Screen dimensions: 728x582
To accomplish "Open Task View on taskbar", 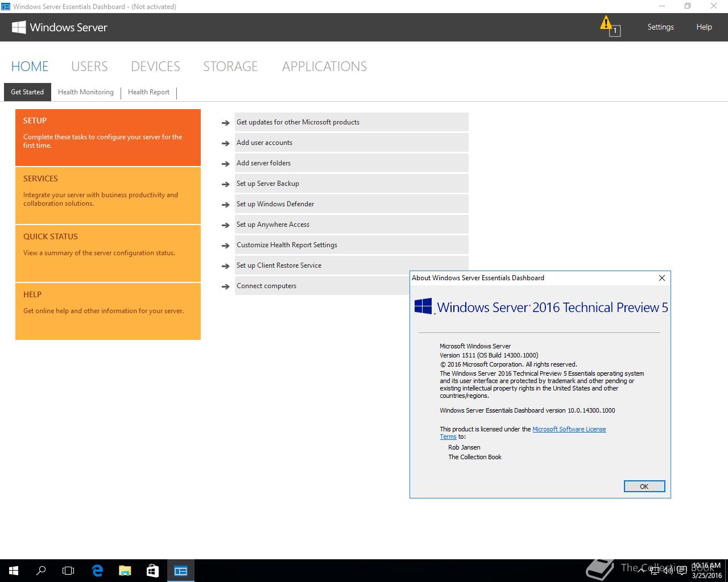I will point(68,571).
